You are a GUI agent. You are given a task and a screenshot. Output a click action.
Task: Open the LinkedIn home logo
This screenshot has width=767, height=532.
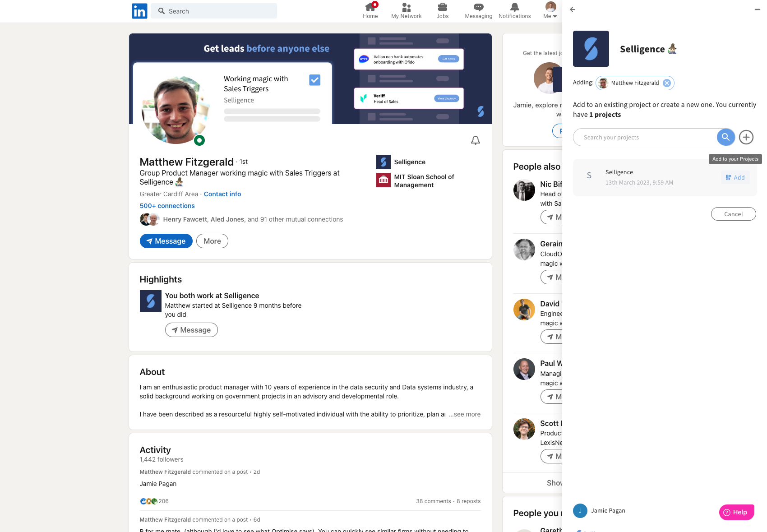[139, 11]
